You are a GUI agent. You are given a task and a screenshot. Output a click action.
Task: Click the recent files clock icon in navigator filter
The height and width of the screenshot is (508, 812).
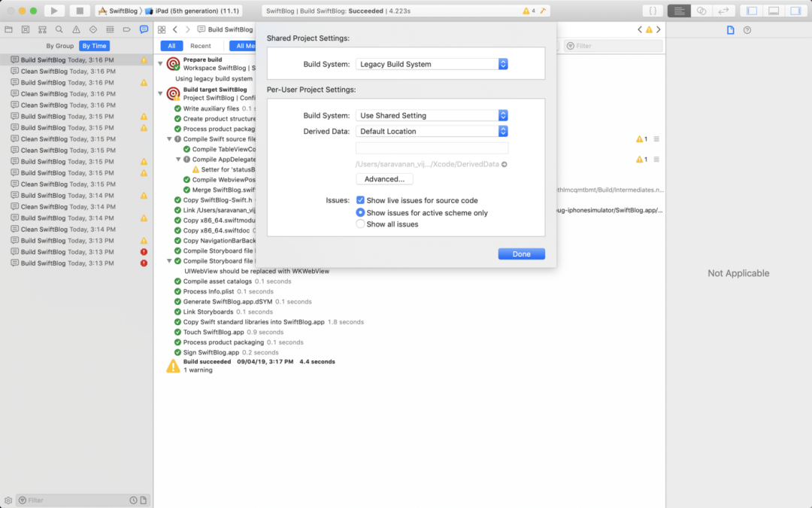133,500
